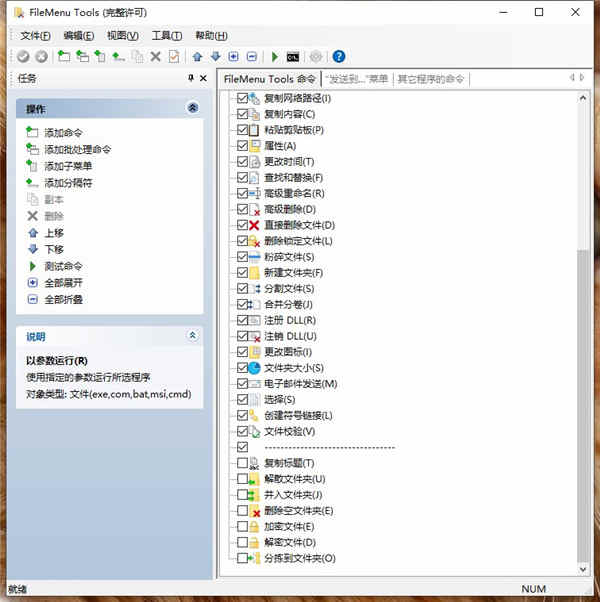This screenshot has width=600, height=602.
Task: Click 全部折叠 in the task panel
Action: point(63,300)
